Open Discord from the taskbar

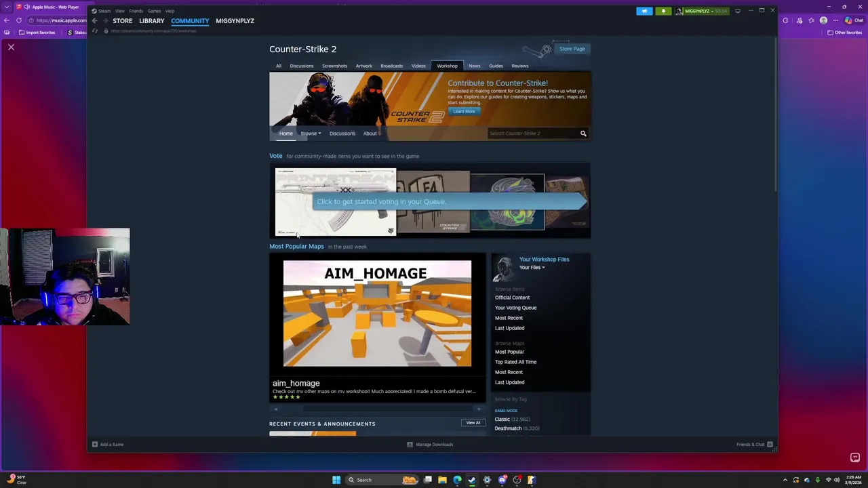click(x=502, y=480)
